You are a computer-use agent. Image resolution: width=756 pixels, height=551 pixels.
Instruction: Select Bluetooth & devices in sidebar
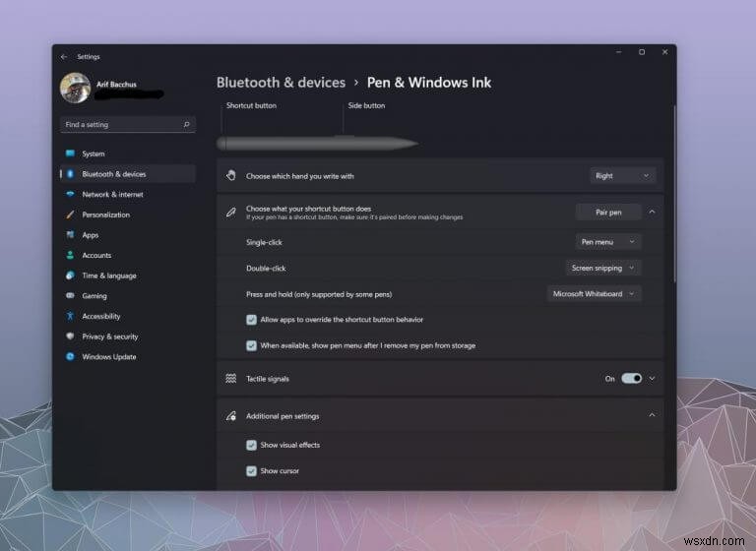coord(128,173)
